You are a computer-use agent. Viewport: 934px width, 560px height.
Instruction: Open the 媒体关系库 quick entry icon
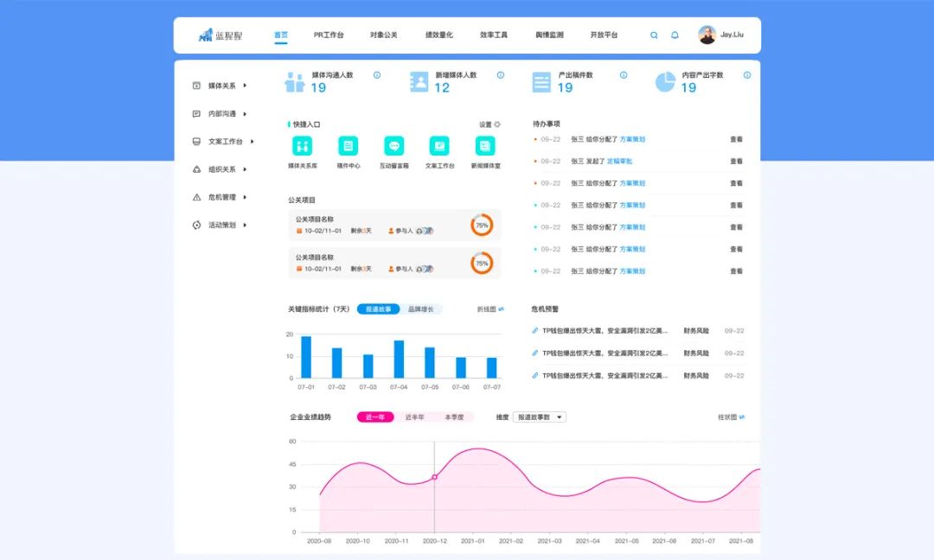(x=303, y=146)
